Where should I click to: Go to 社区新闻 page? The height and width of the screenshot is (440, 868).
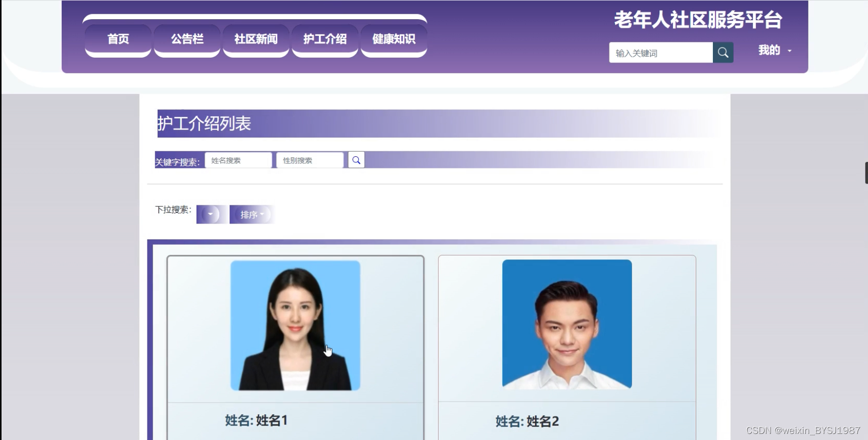point(256,39)
